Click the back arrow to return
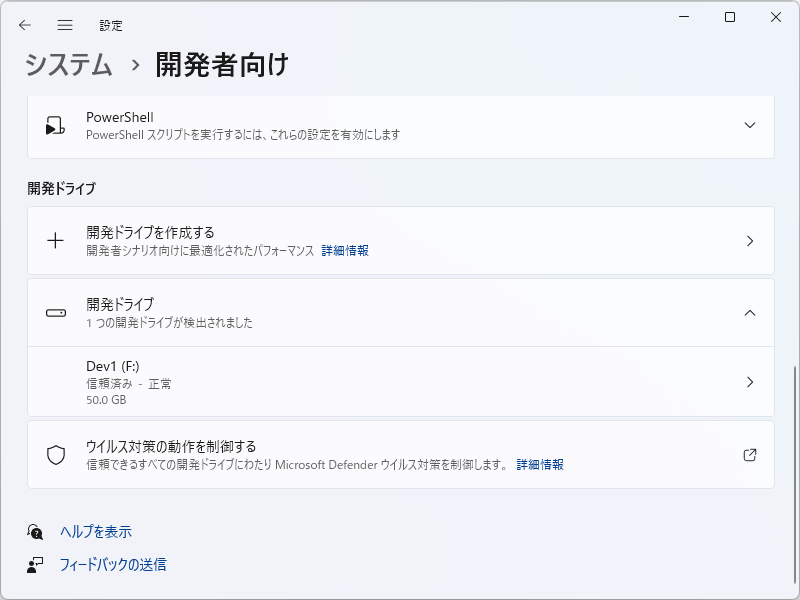The height and width of the screenshot is (600, 800). coord(24,25)
